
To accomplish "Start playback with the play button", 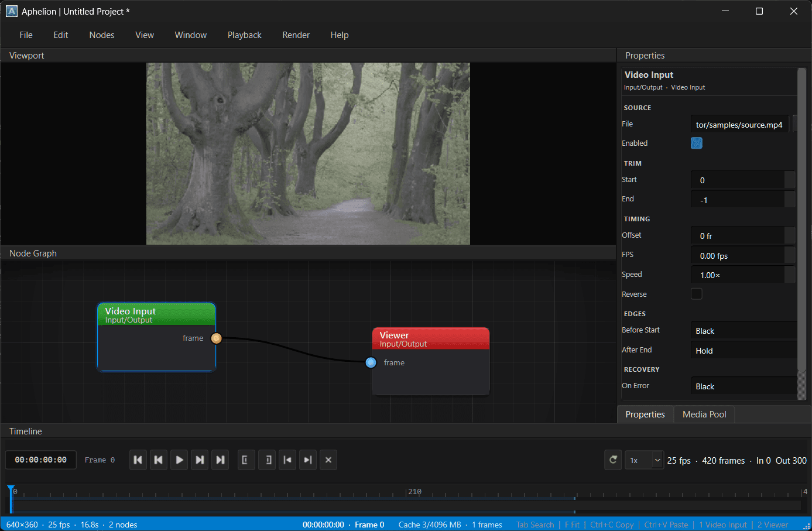I will pyautogui.click(x=179, y=460).
